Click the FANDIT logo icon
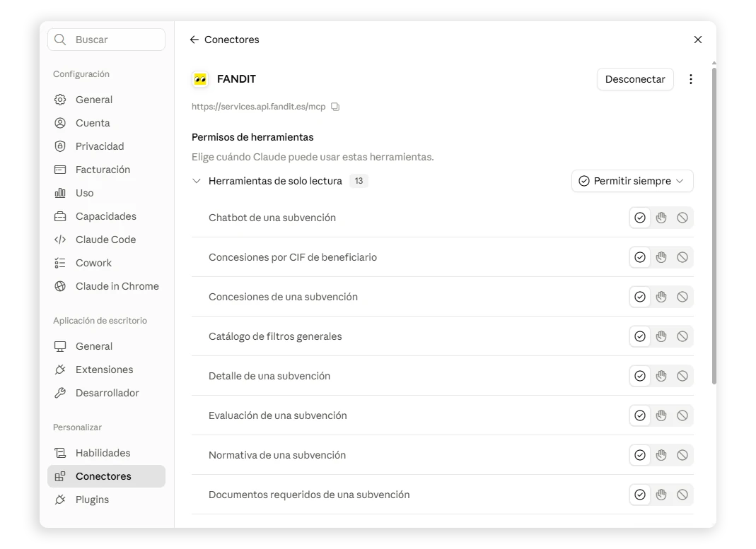Screen dimensions: 756x549 click(x=200, y=79)
